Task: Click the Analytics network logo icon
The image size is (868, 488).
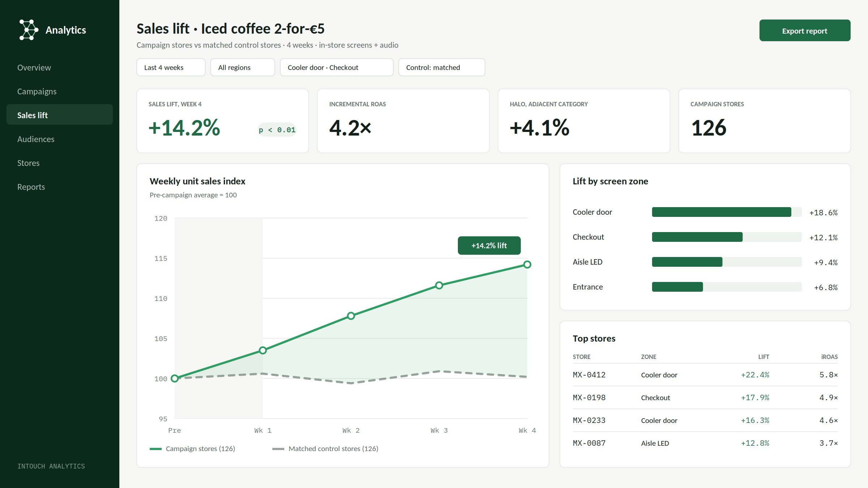Action: tap(29, 30)
